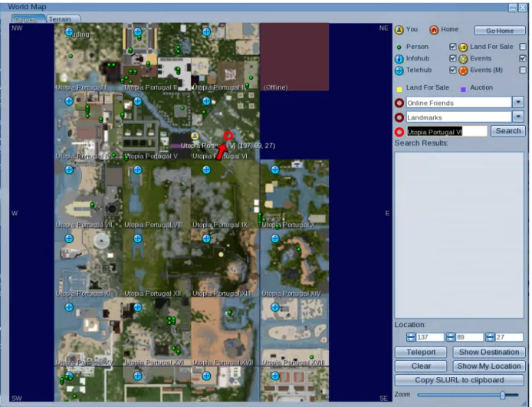Click the Search button
This screenshot has width=532, height=407.
coord(508,131)
